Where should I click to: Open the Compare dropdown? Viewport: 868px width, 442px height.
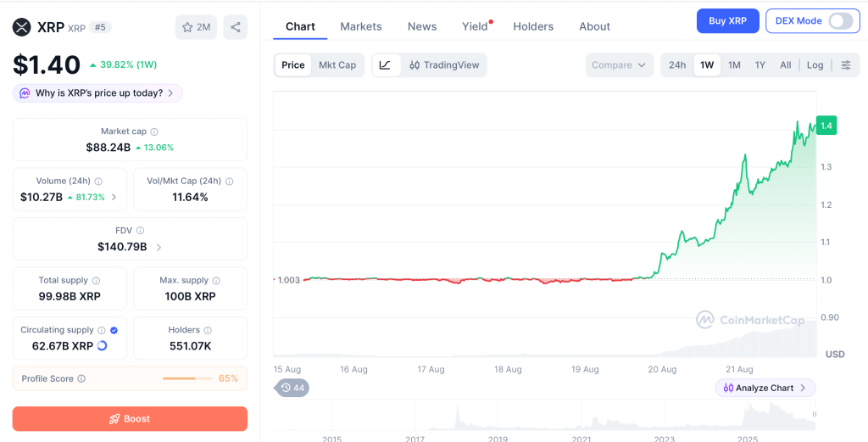pyautogui.click(x=619, y=65)
